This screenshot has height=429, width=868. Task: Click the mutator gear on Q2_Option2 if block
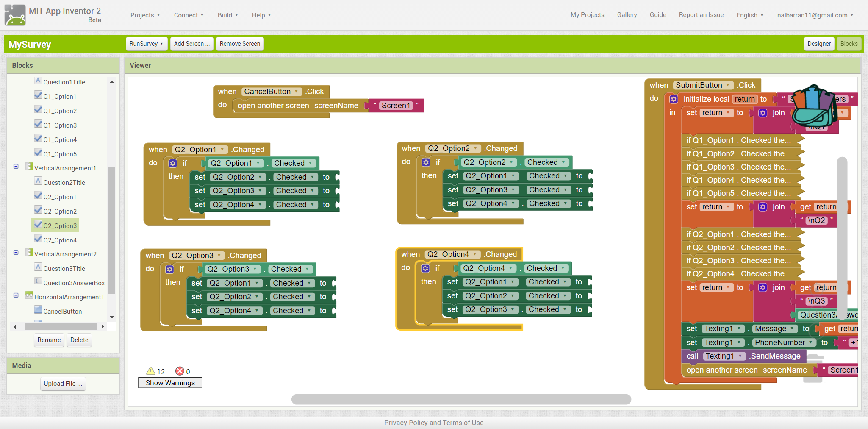point(426,162)
